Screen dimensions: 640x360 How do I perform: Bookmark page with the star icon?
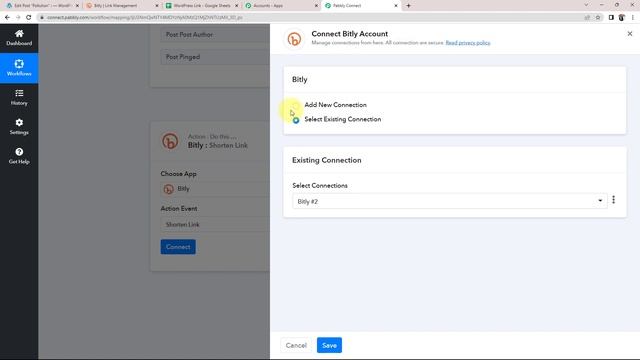[598, 18]
